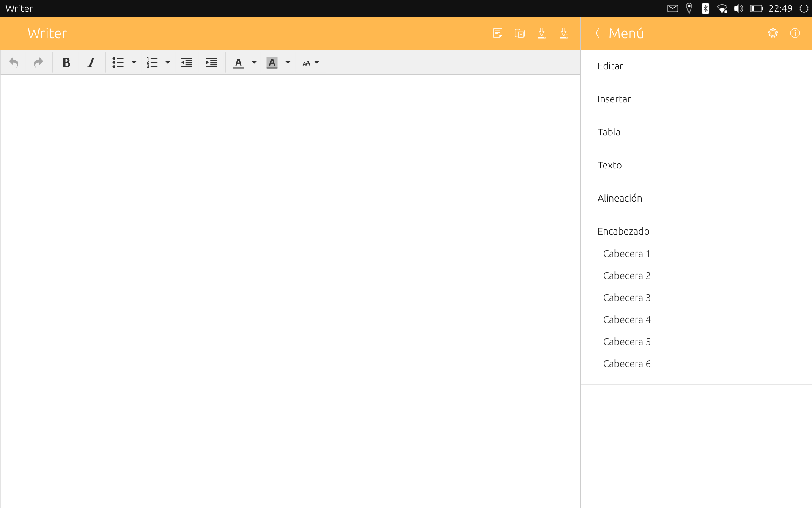Apply the Cabecera 3 heading style
This screenshot has width=812, height=508.
626,298
